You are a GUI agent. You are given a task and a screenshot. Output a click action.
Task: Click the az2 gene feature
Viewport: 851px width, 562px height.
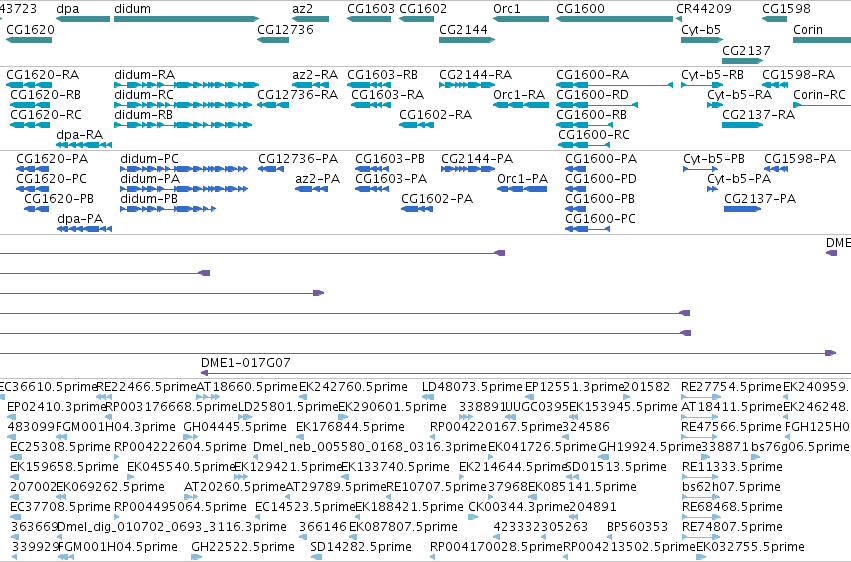[310, 19]
